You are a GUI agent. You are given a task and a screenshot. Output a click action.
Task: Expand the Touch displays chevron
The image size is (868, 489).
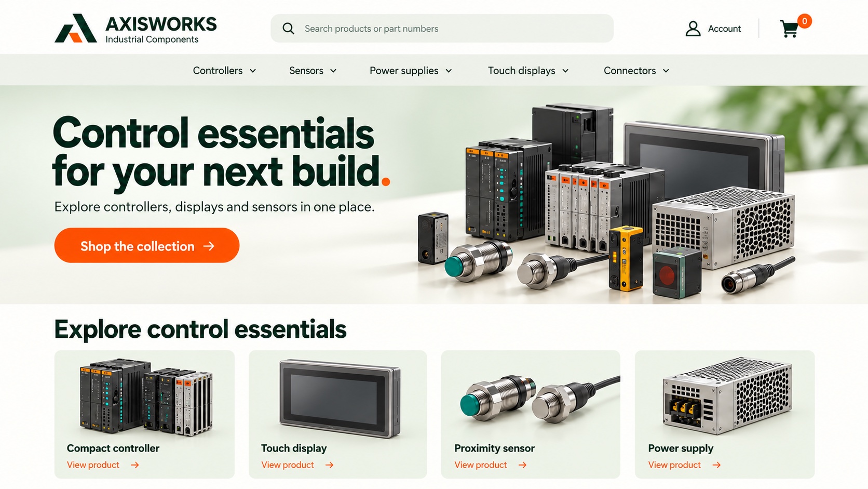coord(565,71)
